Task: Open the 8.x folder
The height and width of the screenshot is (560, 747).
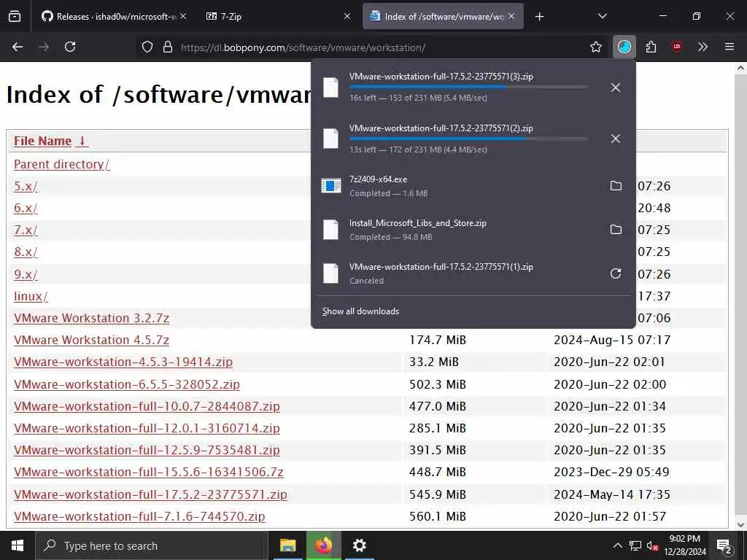Action: click(26, 252)
